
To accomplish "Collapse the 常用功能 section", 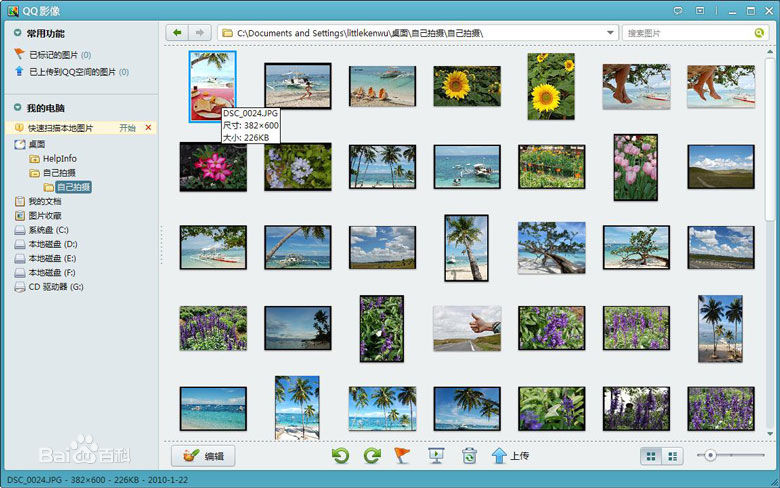I will click(18, 33).
